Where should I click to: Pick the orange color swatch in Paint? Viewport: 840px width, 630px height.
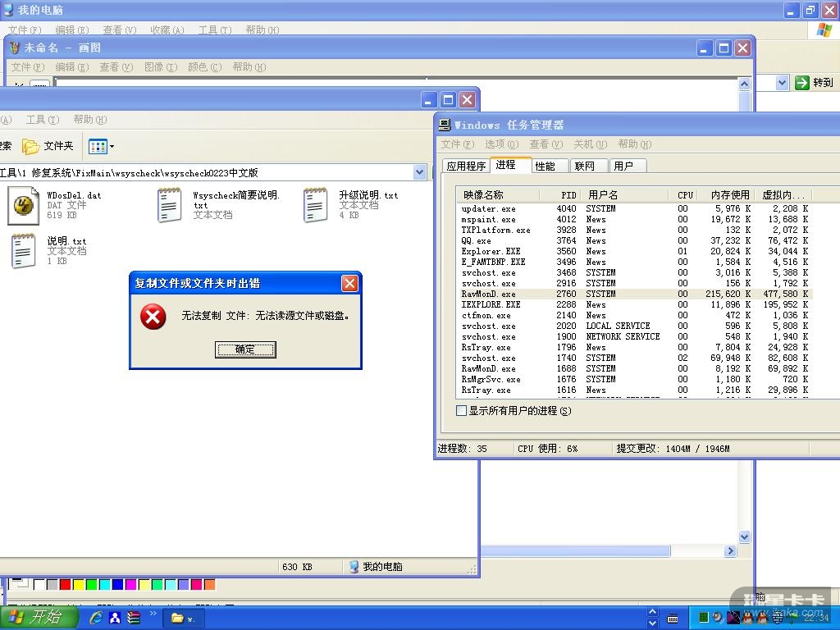coord(209,584)
